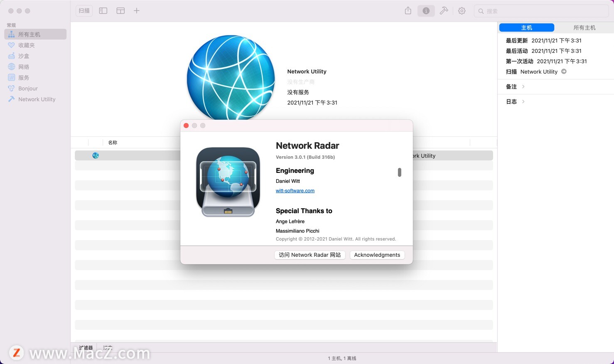The height and width of the screenshot is (364, 614).
Task: Click the Massimiliano Picchi credit line
Action: pos(297,231)
